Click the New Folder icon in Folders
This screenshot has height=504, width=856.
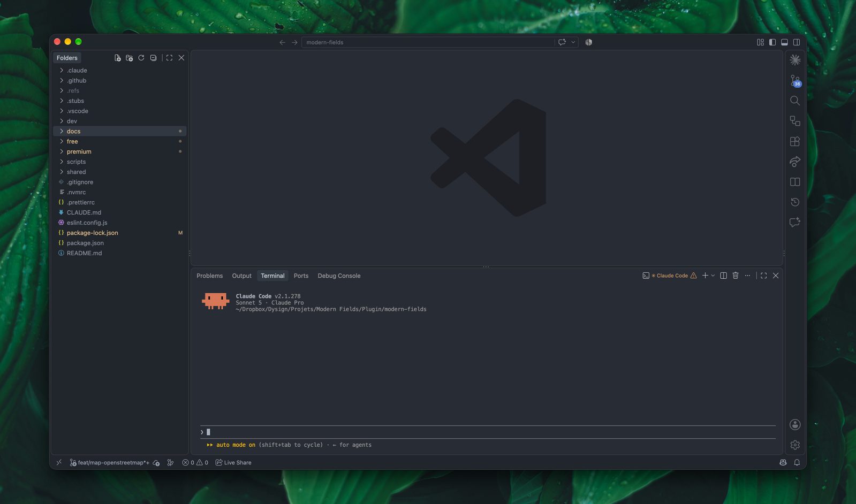[x=129, y=58]
